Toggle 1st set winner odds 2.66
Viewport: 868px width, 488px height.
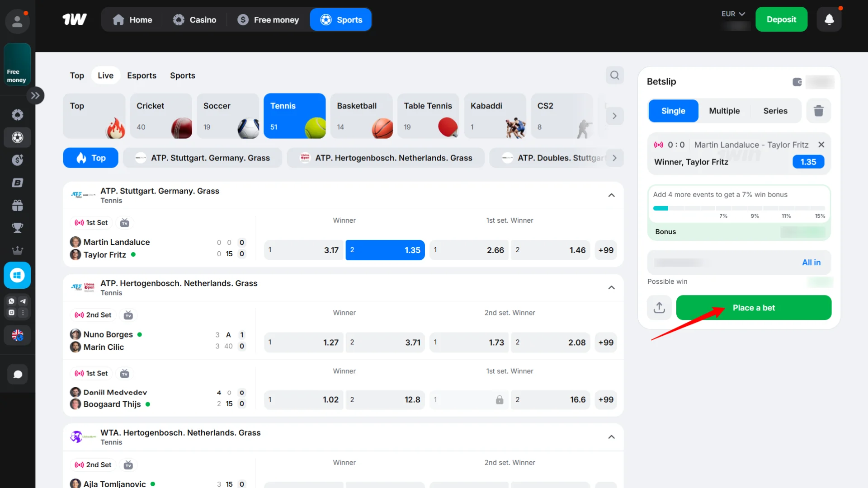[x=469, y=250]
